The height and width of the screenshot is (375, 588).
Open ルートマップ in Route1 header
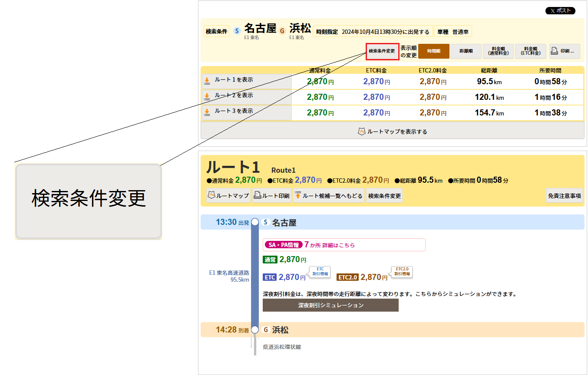[228, 196]
